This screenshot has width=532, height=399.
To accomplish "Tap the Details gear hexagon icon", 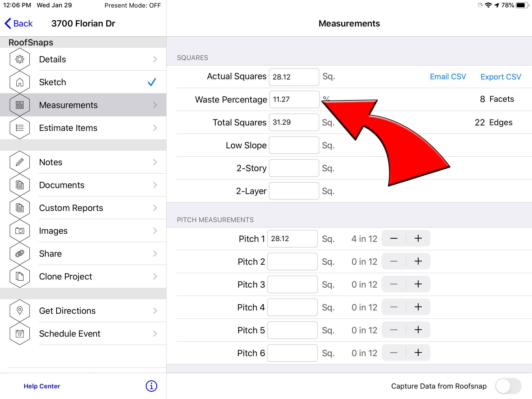I will tap(20, 59).
